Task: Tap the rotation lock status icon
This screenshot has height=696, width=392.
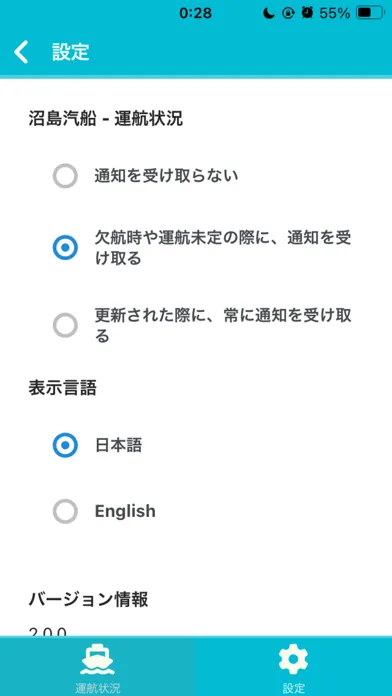Action: pos(288,13)
